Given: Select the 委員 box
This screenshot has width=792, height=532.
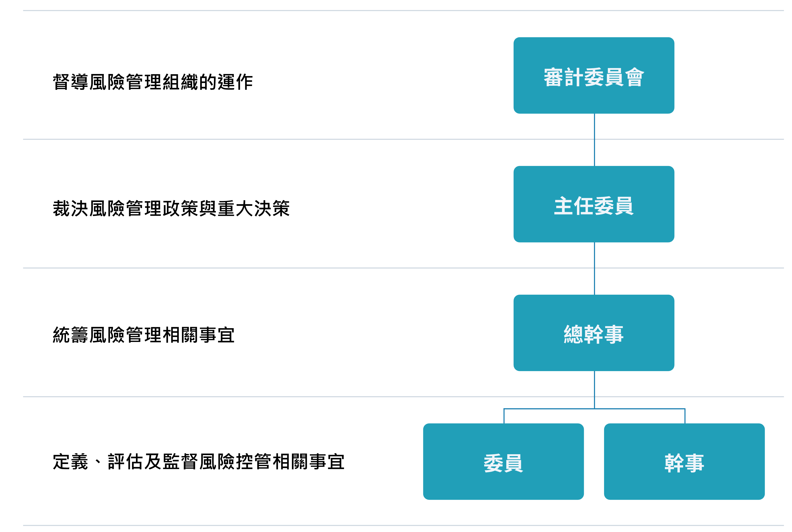Looking at the screenshot, I should [x=503, y=461].
